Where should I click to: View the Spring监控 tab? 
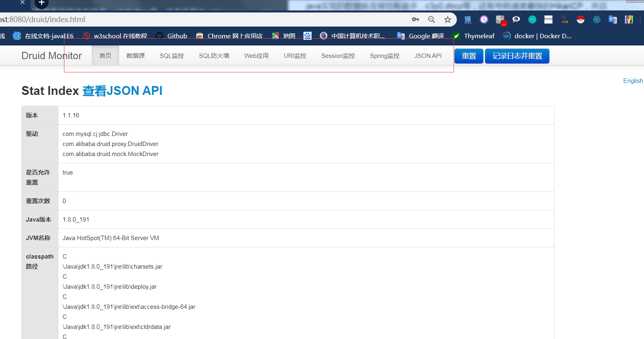pyautogui.click(x=385, y=55)
